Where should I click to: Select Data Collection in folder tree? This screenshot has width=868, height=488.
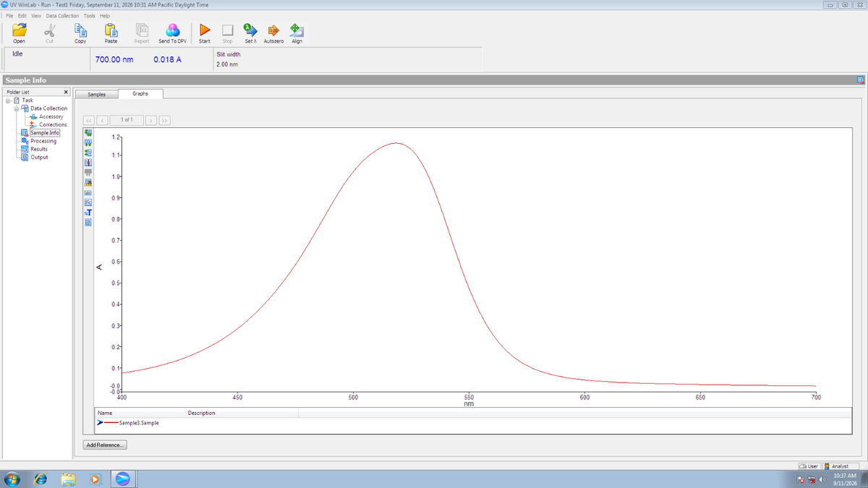click(x=48, y=108)
